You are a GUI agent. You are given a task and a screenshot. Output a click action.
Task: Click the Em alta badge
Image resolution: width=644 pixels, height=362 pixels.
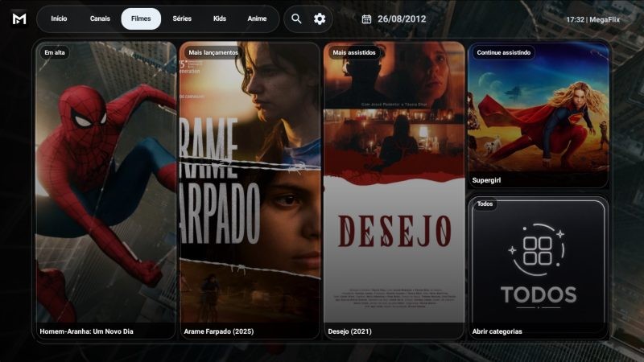point(55,52)
